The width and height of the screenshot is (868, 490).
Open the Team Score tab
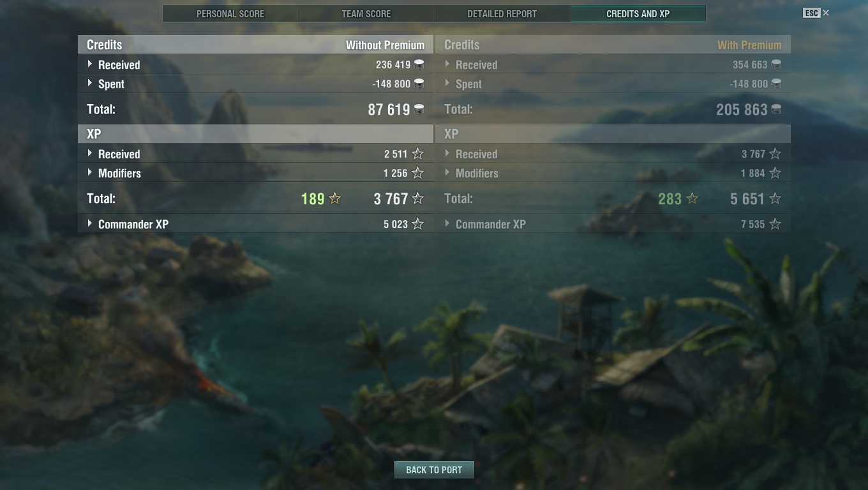366,13
